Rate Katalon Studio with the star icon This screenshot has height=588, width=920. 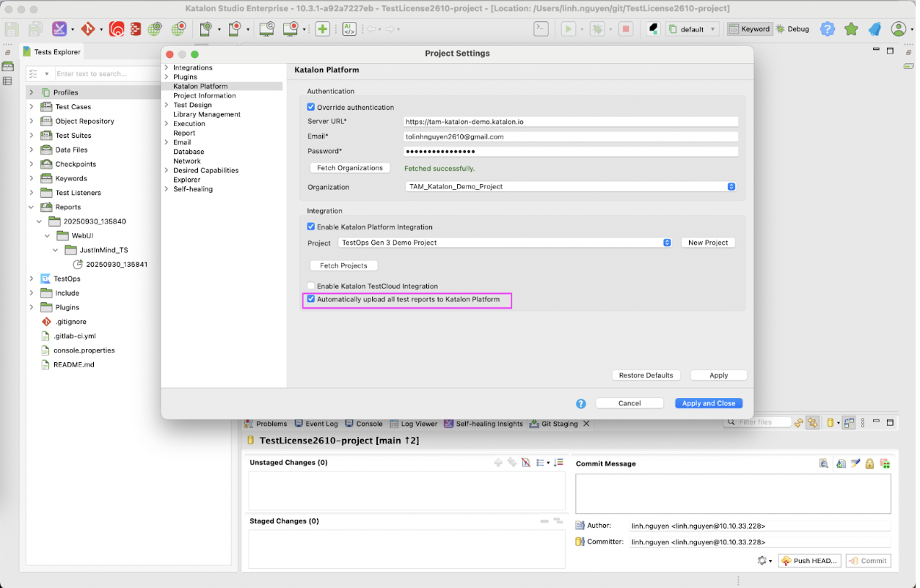(850, 29)
